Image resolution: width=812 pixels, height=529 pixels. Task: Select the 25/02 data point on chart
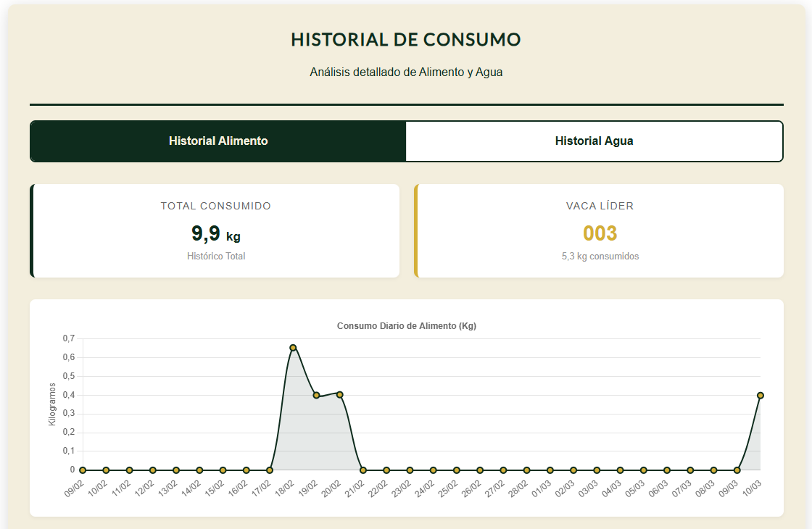457,470
